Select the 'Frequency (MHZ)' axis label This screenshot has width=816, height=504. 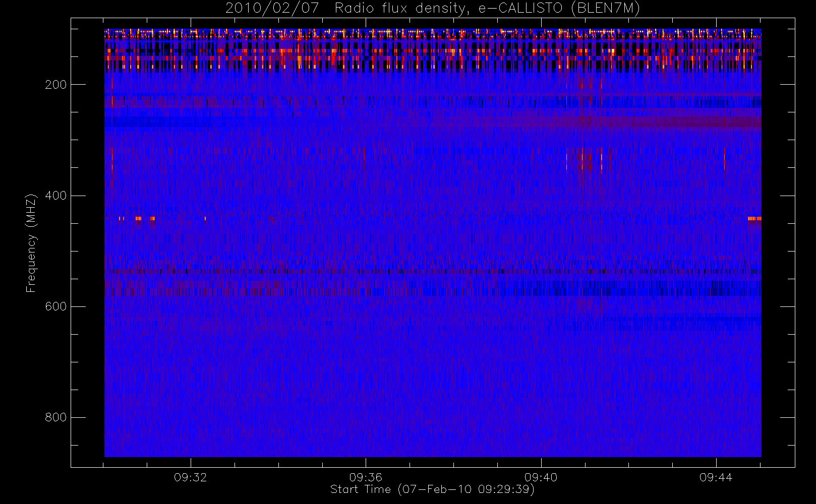31,243
